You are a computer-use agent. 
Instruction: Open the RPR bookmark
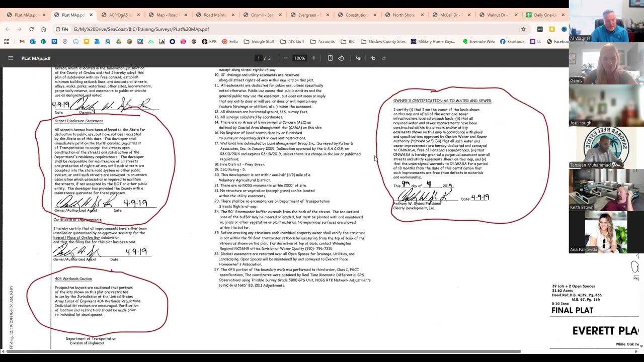(209, 42)
